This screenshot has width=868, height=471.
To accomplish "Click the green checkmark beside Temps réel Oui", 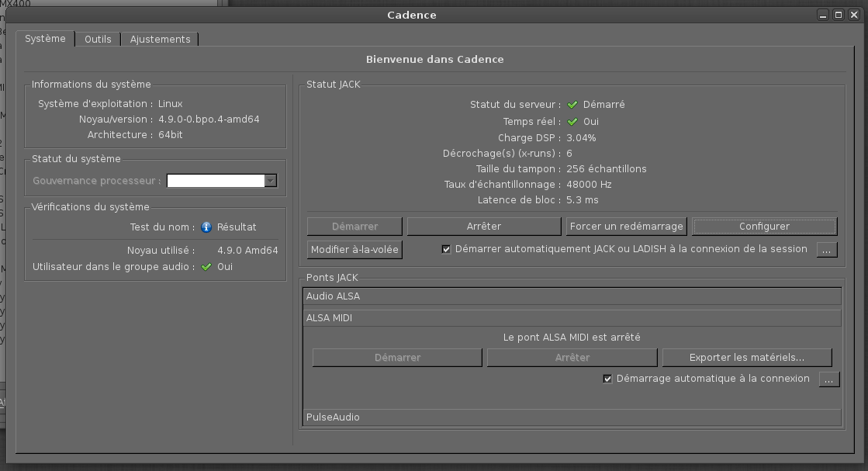I will tap(572, 121).
